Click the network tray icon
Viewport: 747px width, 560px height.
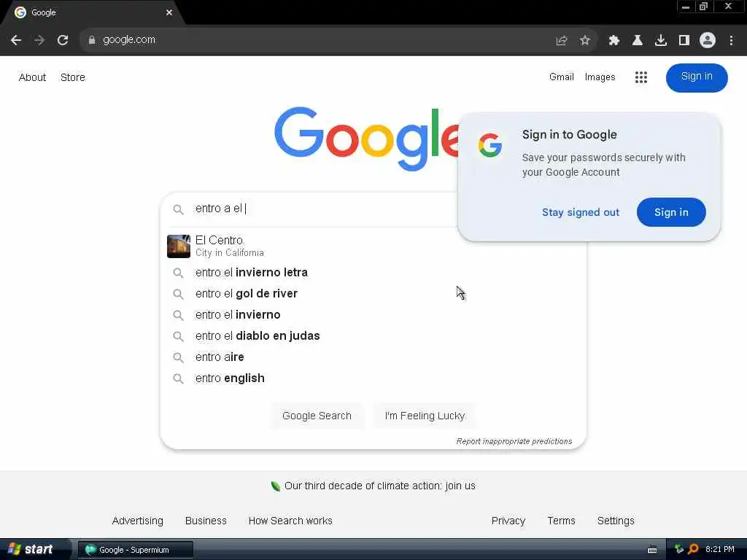coord(679,550)
